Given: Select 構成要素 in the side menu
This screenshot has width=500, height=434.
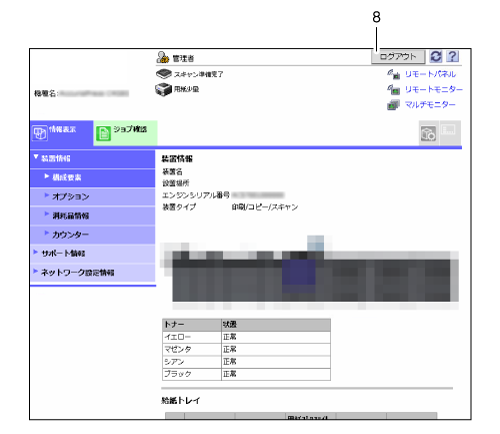Looking at the screenshot, I should pos(93,178).
